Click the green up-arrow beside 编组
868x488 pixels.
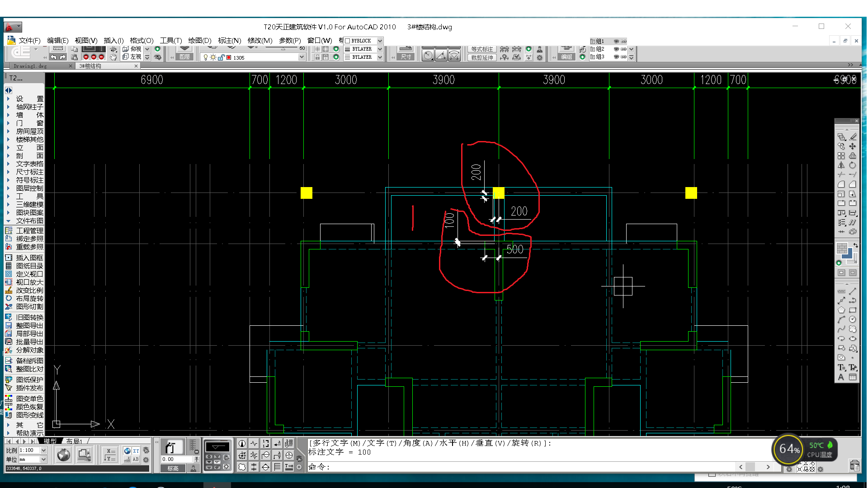click(582, 57)
